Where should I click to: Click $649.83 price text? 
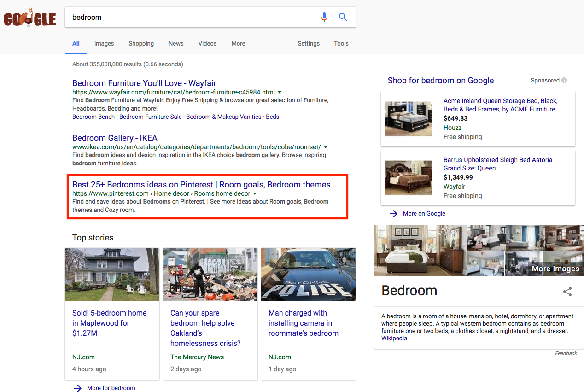pyautogui.click(x=456, y=118)
